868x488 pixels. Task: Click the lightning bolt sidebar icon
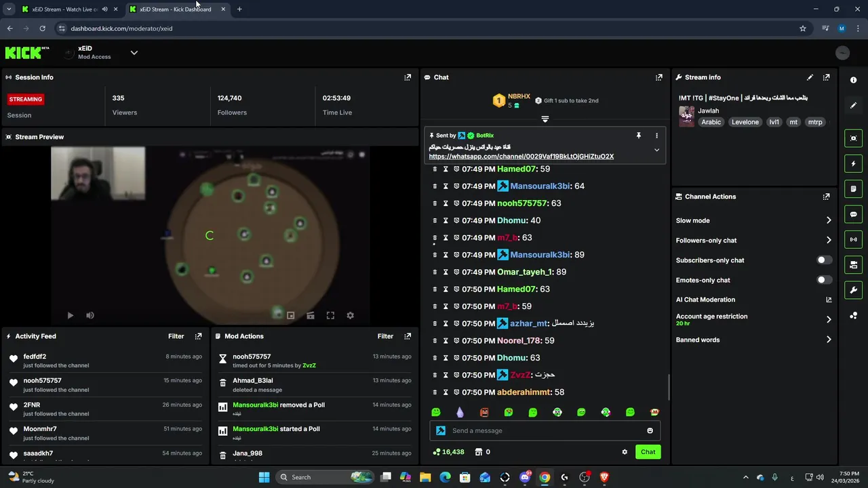tap(853, 163)
